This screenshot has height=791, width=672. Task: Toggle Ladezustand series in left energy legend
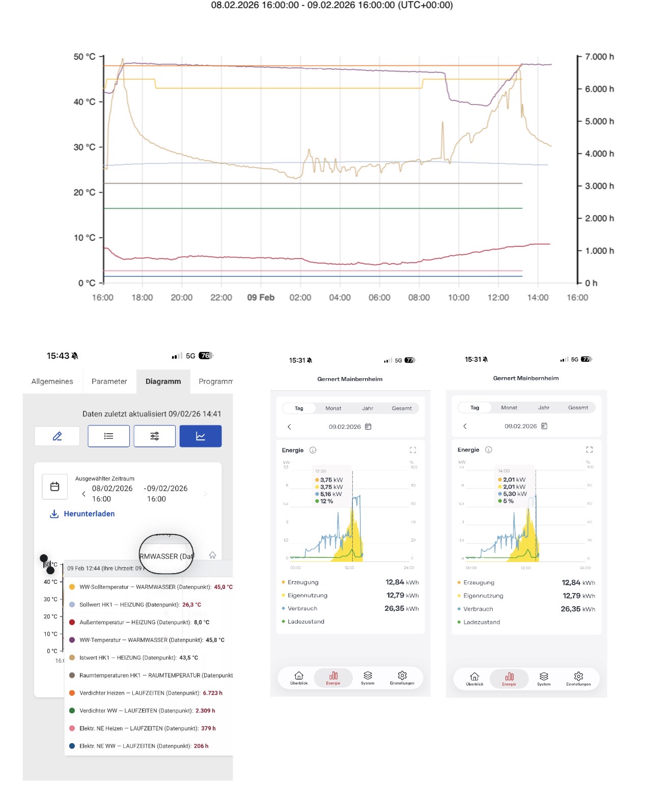point(305,621)
